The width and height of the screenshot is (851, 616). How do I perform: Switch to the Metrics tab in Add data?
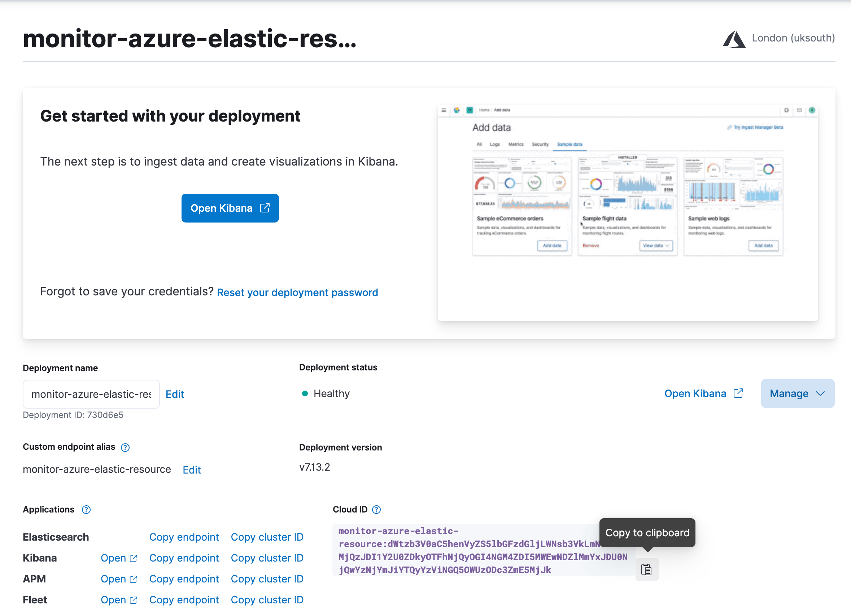(516, 144)
